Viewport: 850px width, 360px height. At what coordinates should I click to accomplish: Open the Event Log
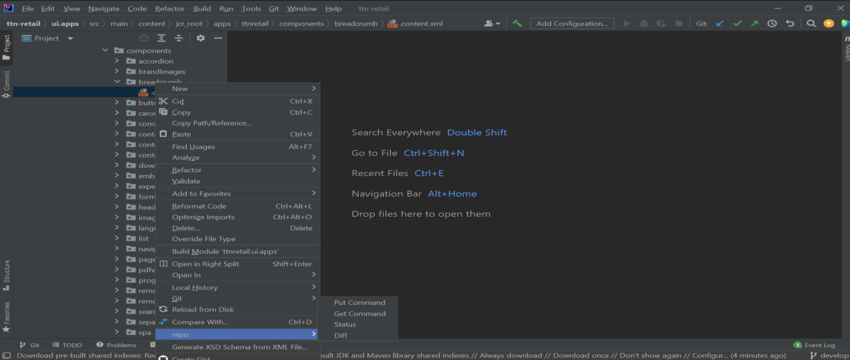tap(814, 345)
